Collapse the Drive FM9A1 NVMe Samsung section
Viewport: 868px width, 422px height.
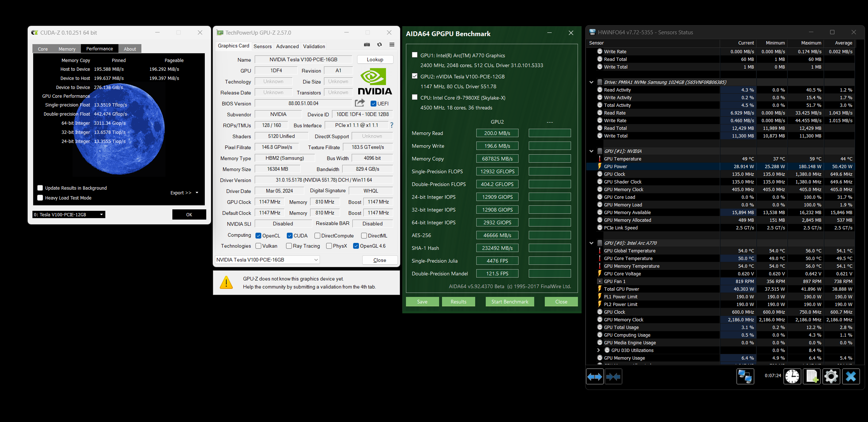click(591, 82)
